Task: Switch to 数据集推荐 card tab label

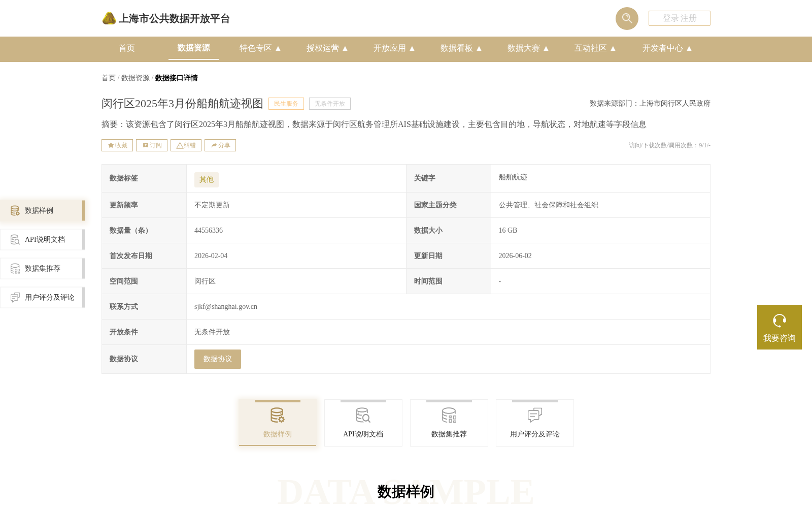Action: tap(449, 434)
